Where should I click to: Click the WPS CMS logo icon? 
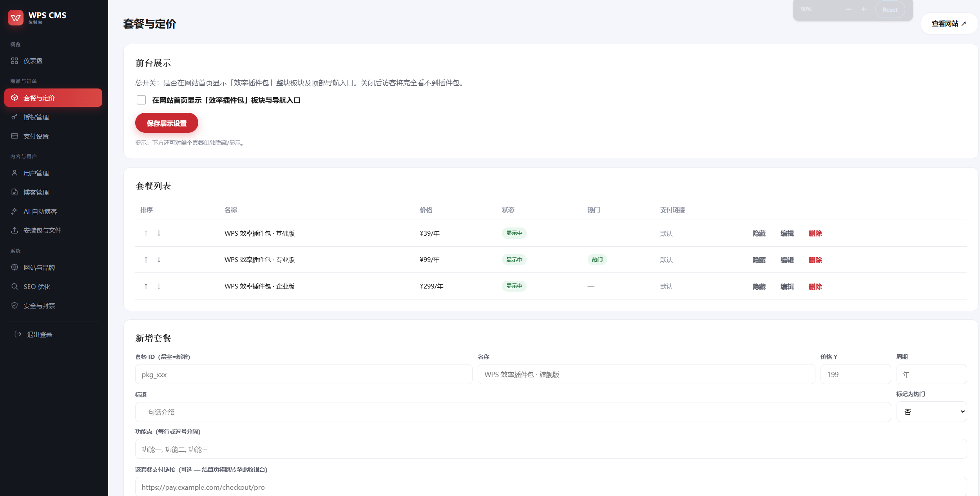click(16, 18)
